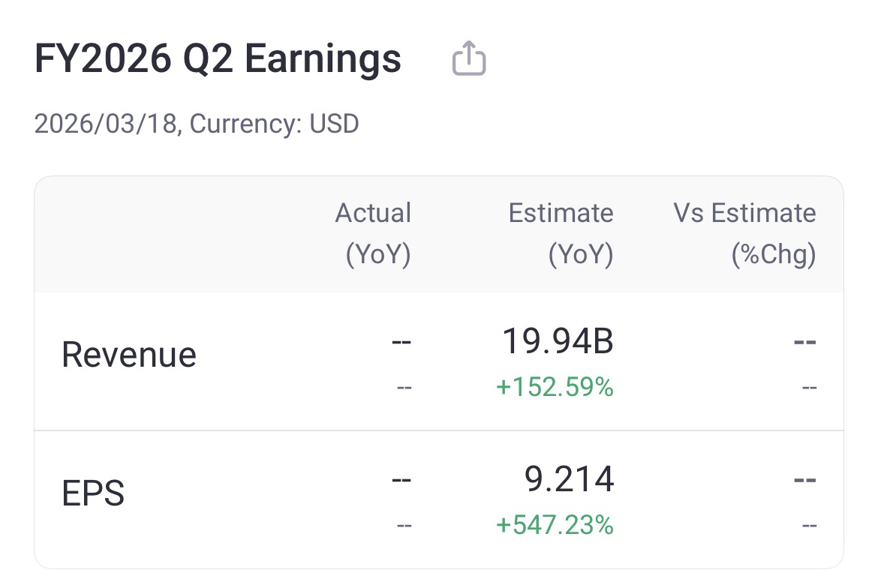Click the +547.23% EPS growth figure
Image resolution: width=878 pixels, height=588 pixels.
(555, 525)
